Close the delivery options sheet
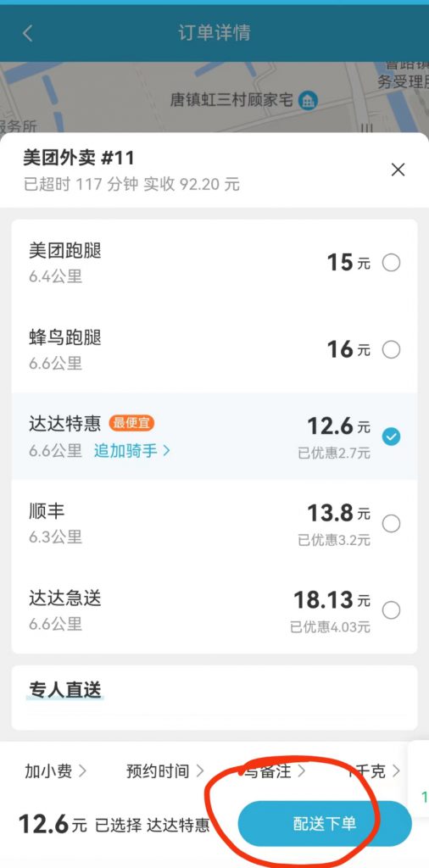Viewport: 429px width, 868px height. [398, 170]
